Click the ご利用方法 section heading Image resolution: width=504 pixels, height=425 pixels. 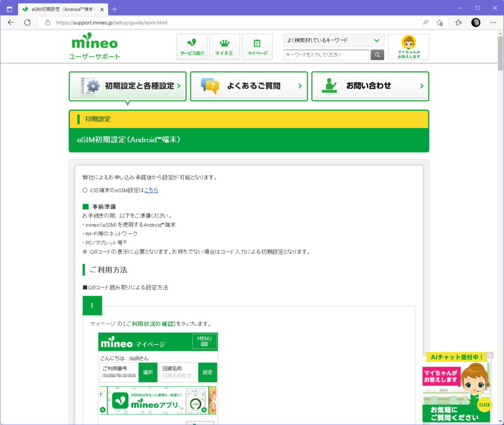[108, 270]
